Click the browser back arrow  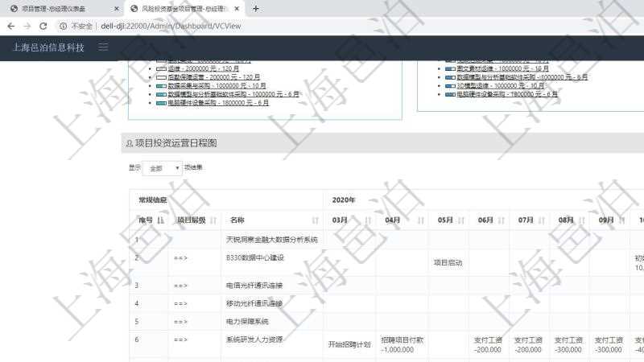tap(11, 26)
